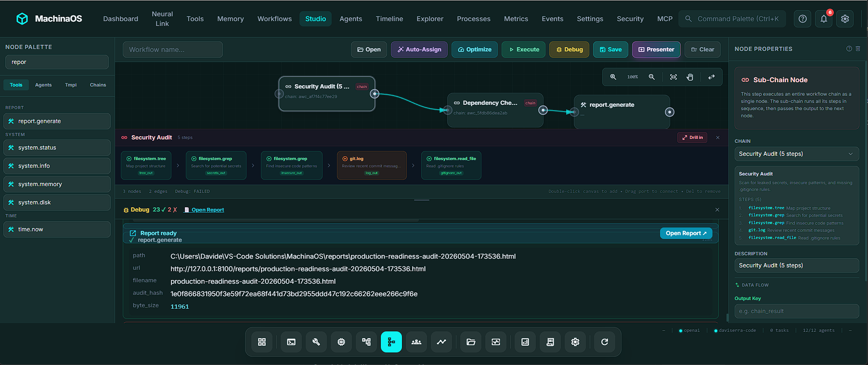Open the receipt log icon in bottom dock
This screenshot has height=365, width=868.
550,342
